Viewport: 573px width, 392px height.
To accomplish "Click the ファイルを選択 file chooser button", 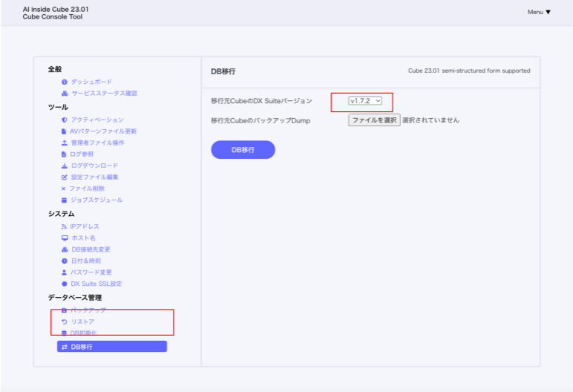I will click(374, 120).
